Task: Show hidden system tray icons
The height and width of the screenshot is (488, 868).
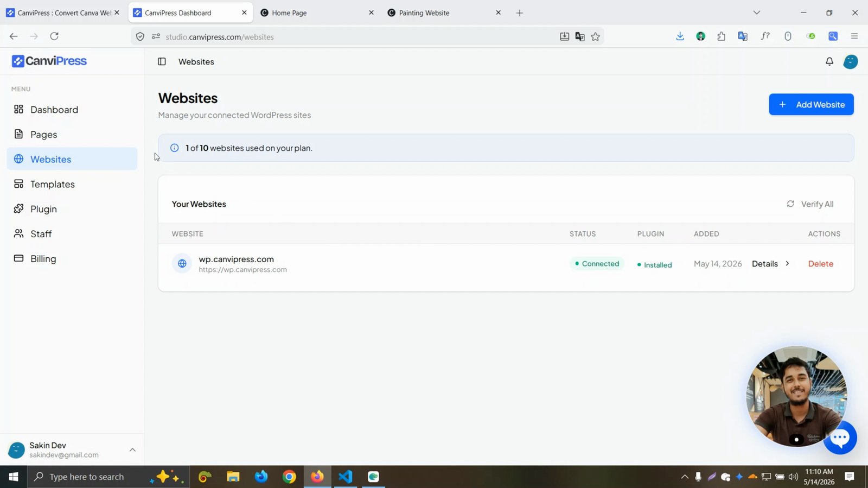Action: click(x=685, y=477)
